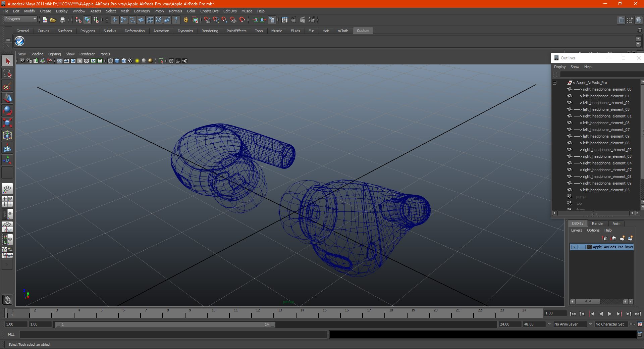
Task: Click the MEL command input line
Action: click(173, 334)
